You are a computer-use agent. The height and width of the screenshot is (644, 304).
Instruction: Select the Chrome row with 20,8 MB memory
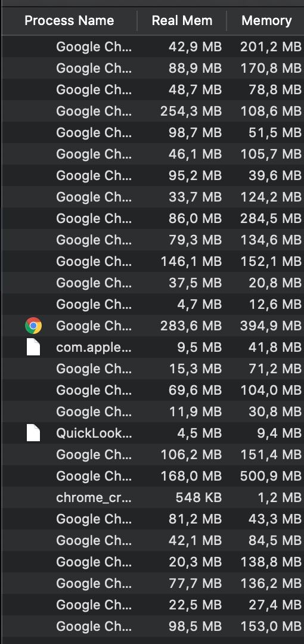153,283
